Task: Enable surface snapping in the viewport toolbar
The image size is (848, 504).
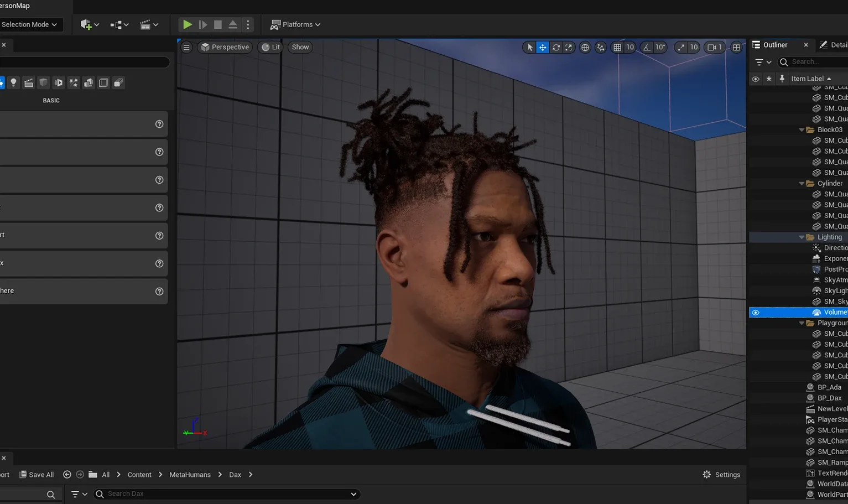Action: click(x=600, y=47)
